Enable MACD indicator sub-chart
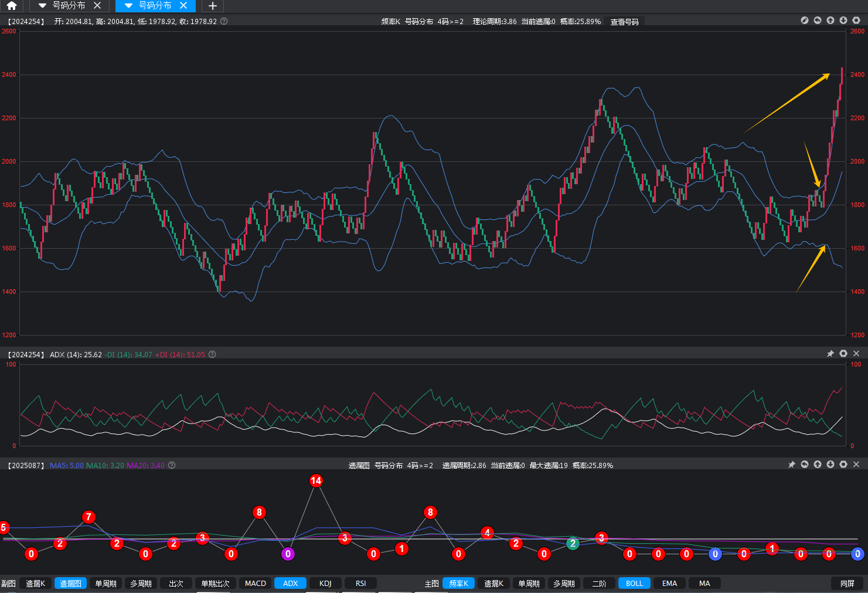Image resolution: width=868 pixels, height=593 pixels. click(256, 584)
